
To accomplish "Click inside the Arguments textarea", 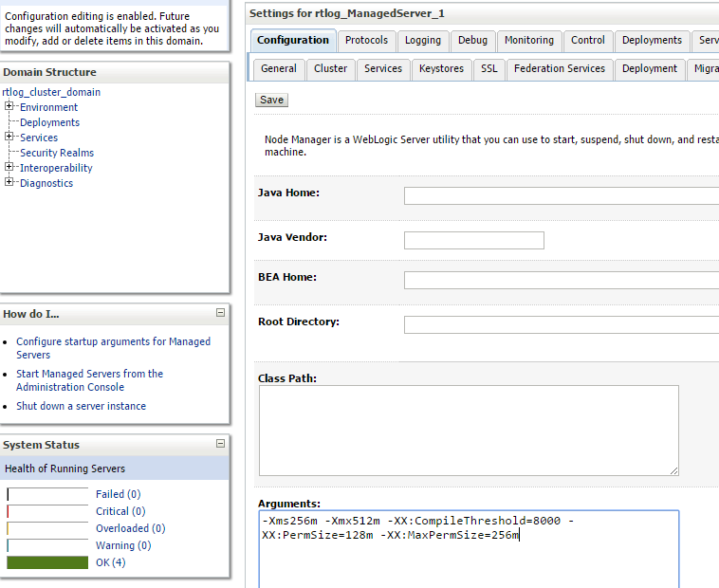I will (469, 549).
